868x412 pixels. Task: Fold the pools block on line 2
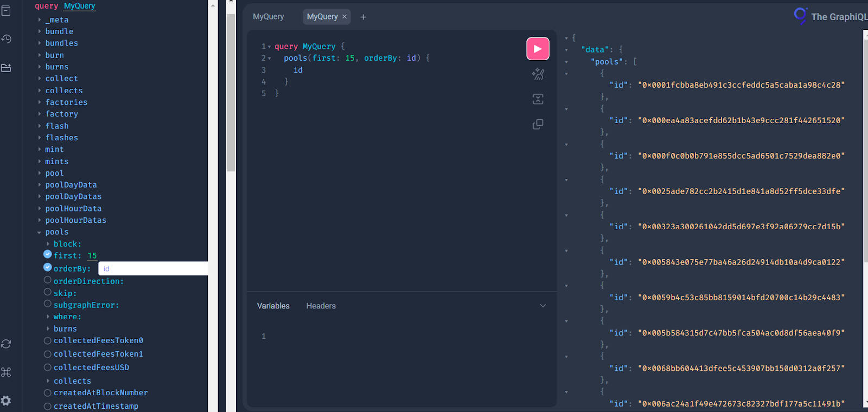(270, 58)
